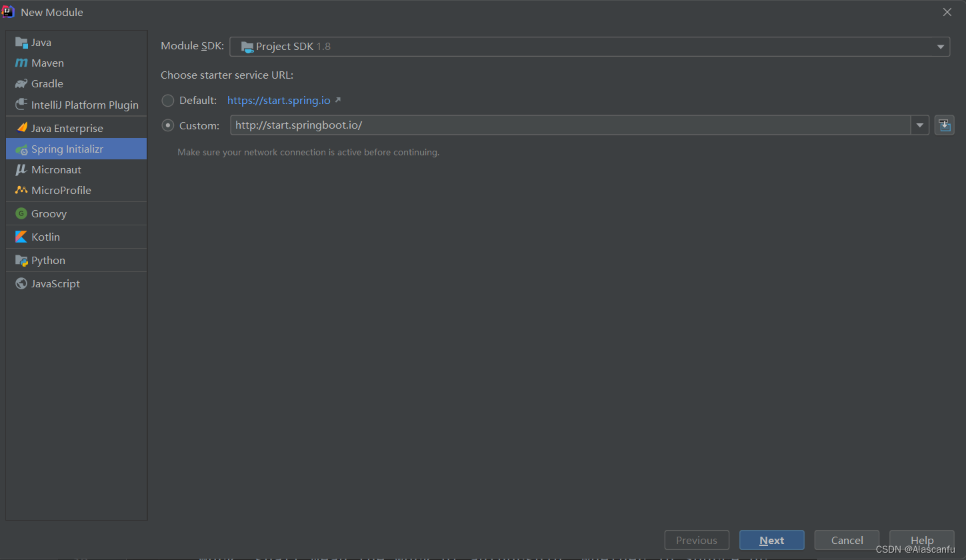Click the Help button
Screen dimensions: 966x560
tap(922, 540)
